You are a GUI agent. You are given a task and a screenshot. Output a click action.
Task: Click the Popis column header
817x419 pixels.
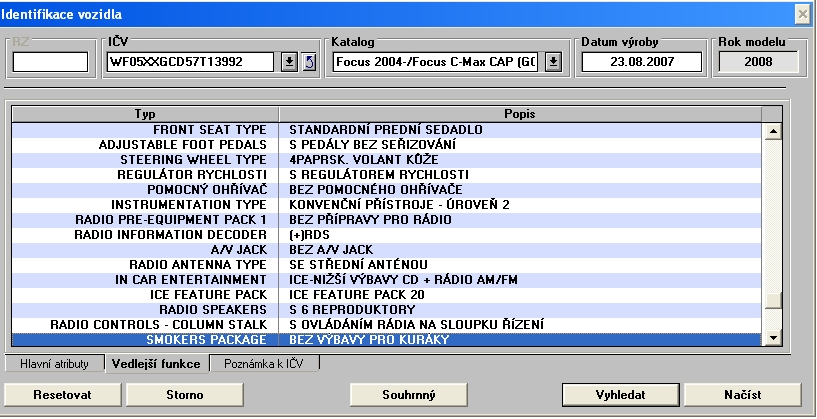(519, 114)
